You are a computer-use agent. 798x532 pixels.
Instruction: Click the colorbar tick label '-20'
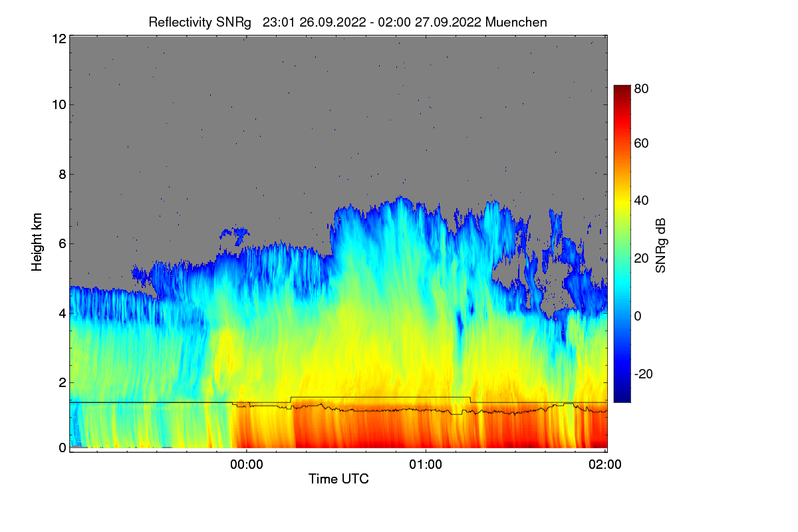(642, 373)
